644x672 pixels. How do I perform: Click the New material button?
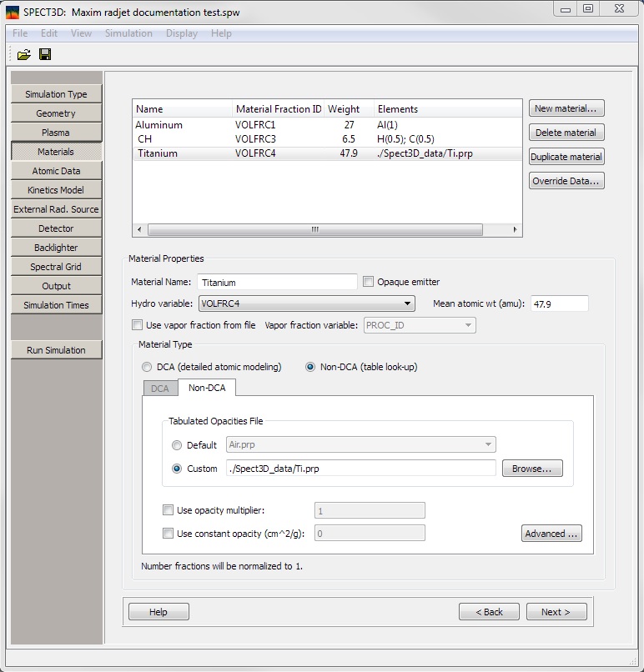[x=566, y=108]
